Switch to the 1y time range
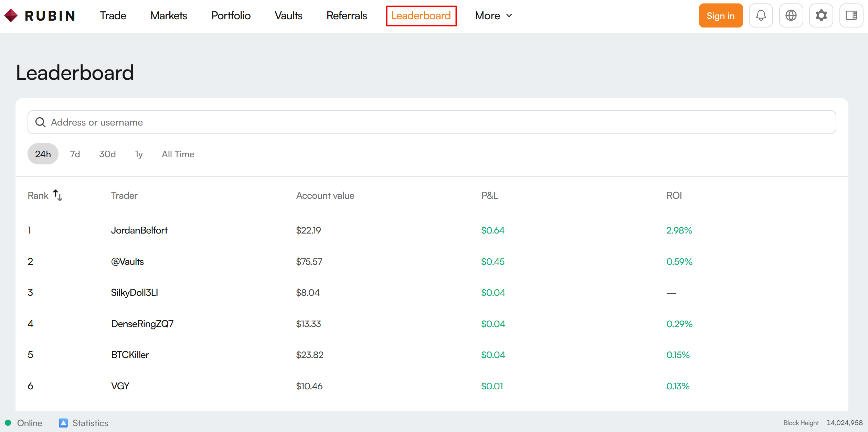The width and height of the screenshot is (868, 432). 139,154
